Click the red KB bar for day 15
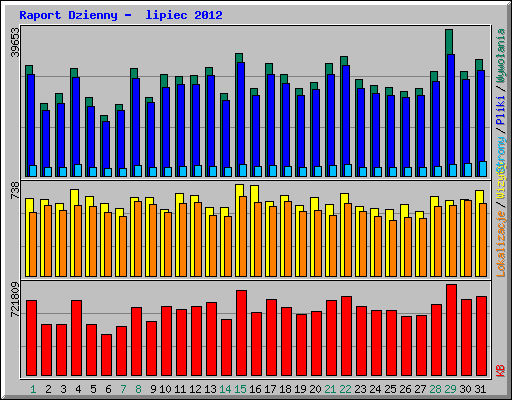512x400 pixels. tap(241, 333)
